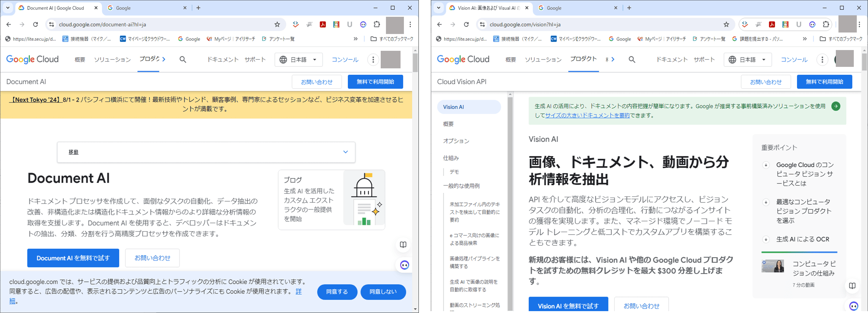Reload page in right Vision AI window
This screenshot has height=313, width=868.
(466, 24)
